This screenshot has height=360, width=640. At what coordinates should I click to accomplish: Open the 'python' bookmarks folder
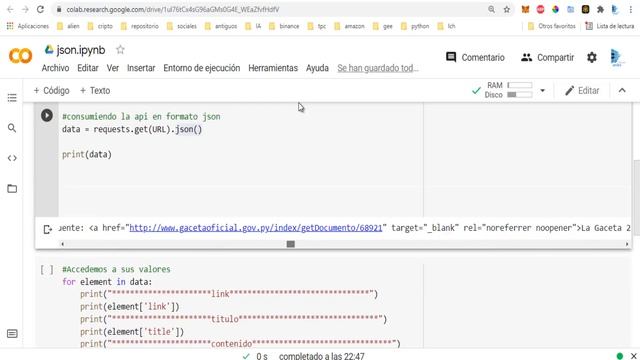click(x=416, y=26)
